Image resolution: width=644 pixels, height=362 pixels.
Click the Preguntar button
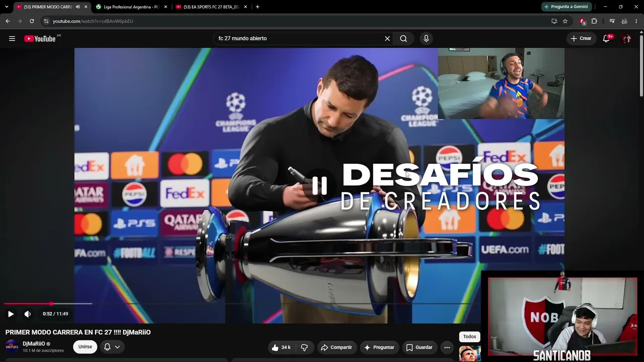(379, 347)
